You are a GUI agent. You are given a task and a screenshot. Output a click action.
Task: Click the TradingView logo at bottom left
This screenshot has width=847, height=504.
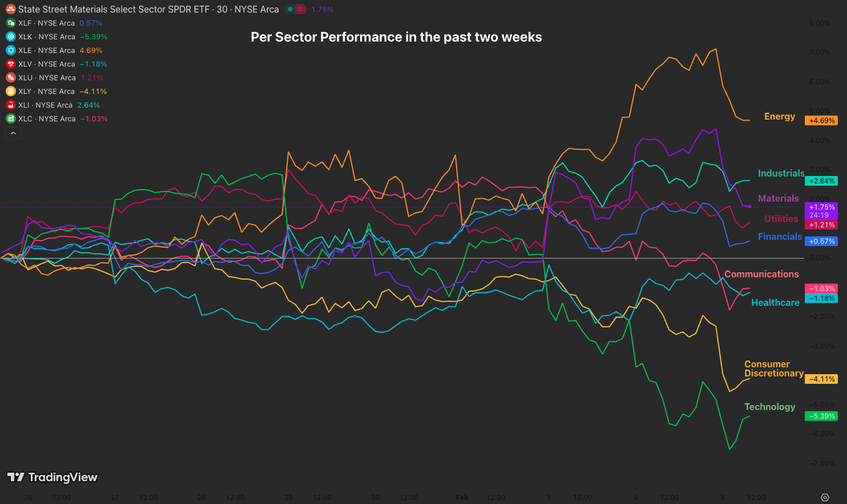point(53,477)
